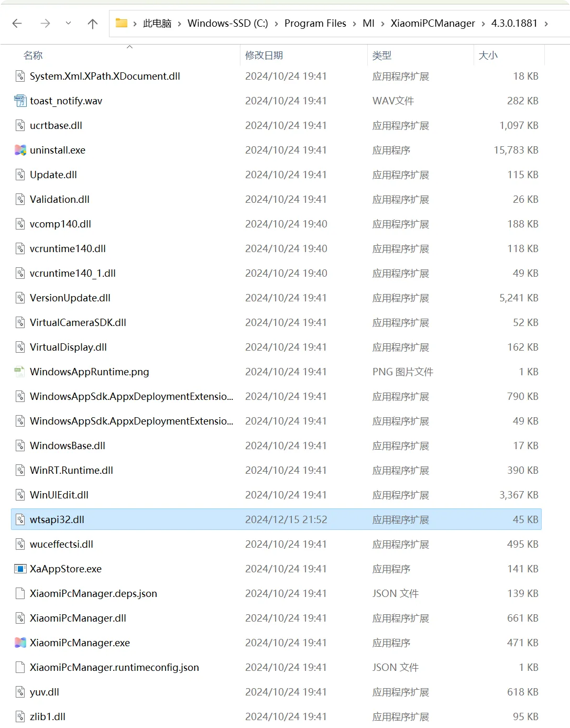Select the XiaomiPcManager.exe application icon

20,643
